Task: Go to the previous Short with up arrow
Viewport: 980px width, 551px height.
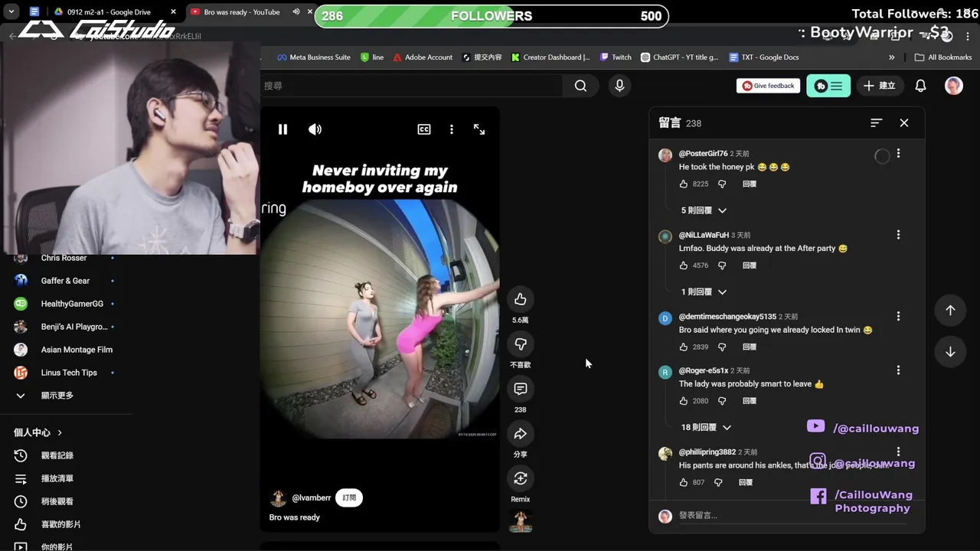Action: point(950,310)
